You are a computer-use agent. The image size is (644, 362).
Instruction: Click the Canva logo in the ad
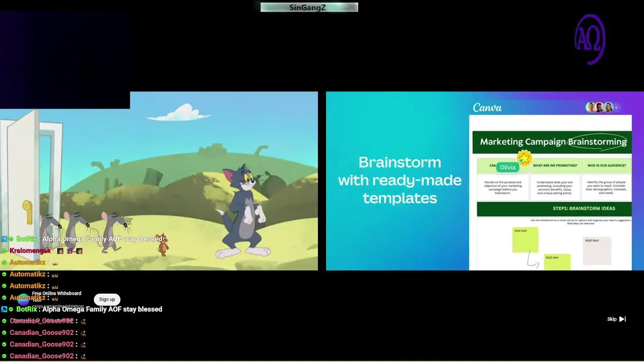click(x=487, y=108)
